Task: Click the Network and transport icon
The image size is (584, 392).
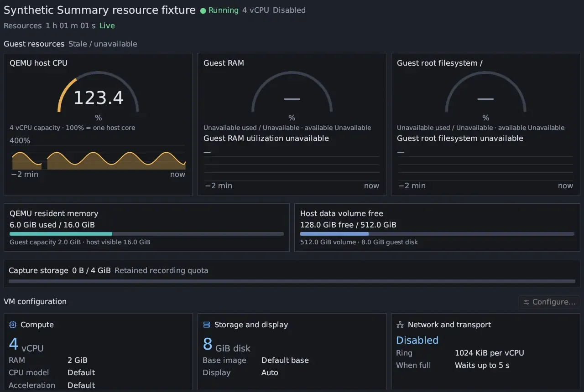Action: (x=400, y=325)
